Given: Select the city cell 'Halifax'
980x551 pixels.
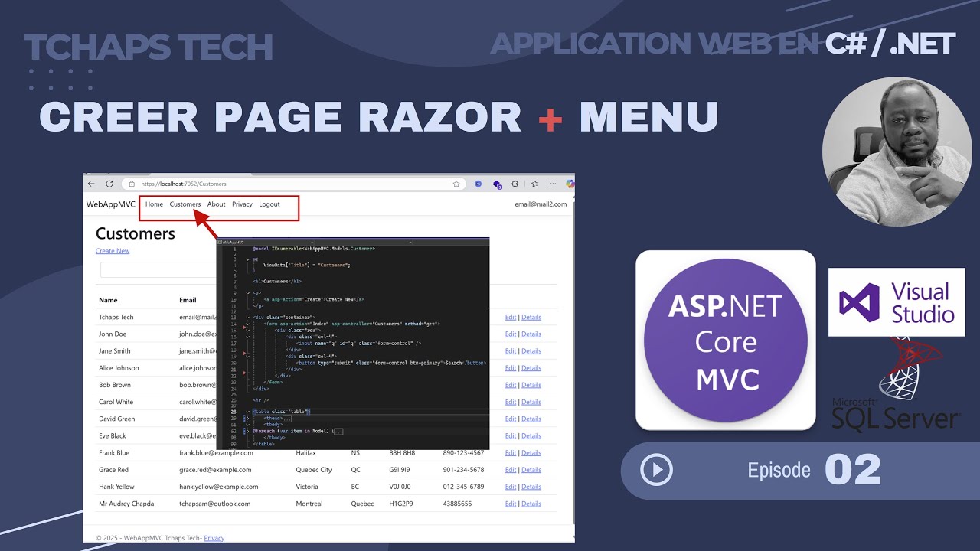Looking at the screenshot, I should click(306, 452).
